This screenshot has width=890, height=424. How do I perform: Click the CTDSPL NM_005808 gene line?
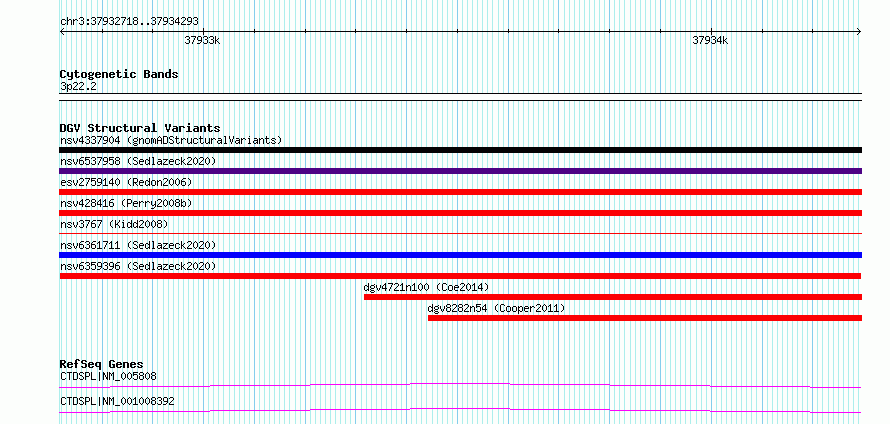tap(460, 385)
